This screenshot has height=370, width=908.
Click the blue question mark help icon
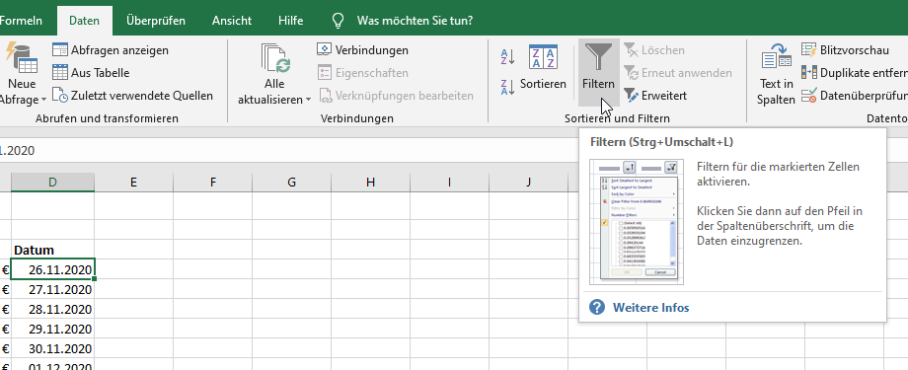point(597,307)
